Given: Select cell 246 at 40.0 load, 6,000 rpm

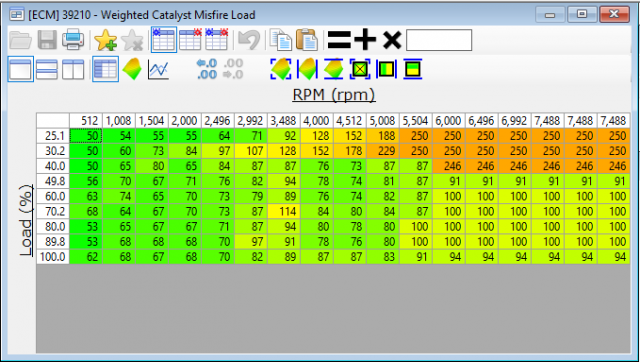Looking at the screenshot, I should pos(449,166).
